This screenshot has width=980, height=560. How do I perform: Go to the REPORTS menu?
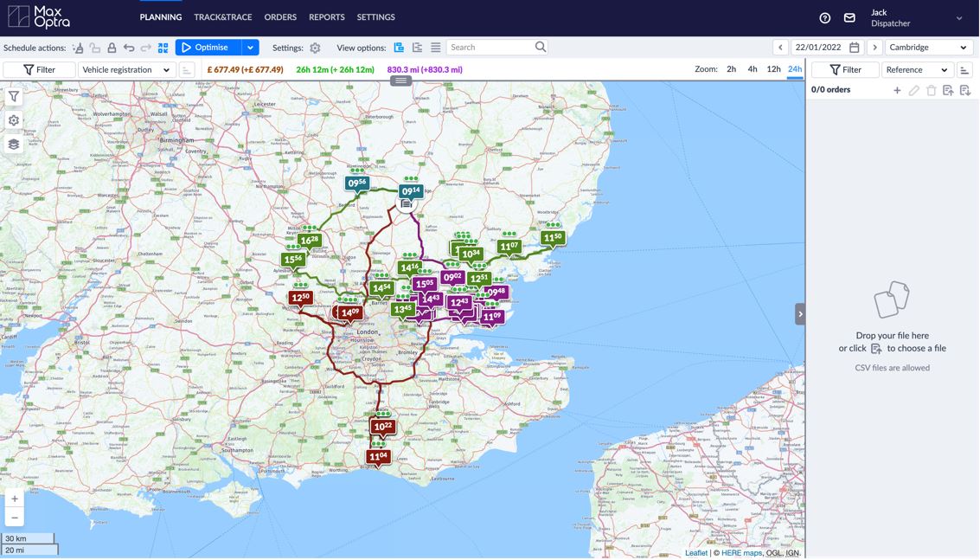[326, 17]
